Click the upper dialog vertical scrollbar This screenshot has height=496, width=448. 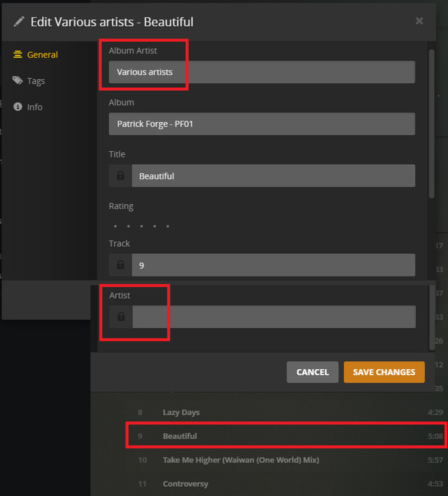[x=431, y=124]
